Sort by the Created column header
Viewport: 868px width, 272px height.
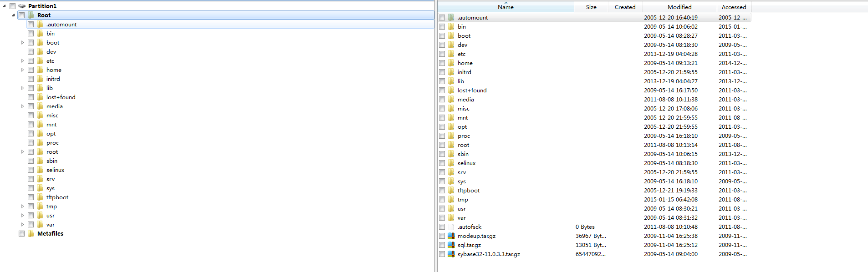click(625, 7)
